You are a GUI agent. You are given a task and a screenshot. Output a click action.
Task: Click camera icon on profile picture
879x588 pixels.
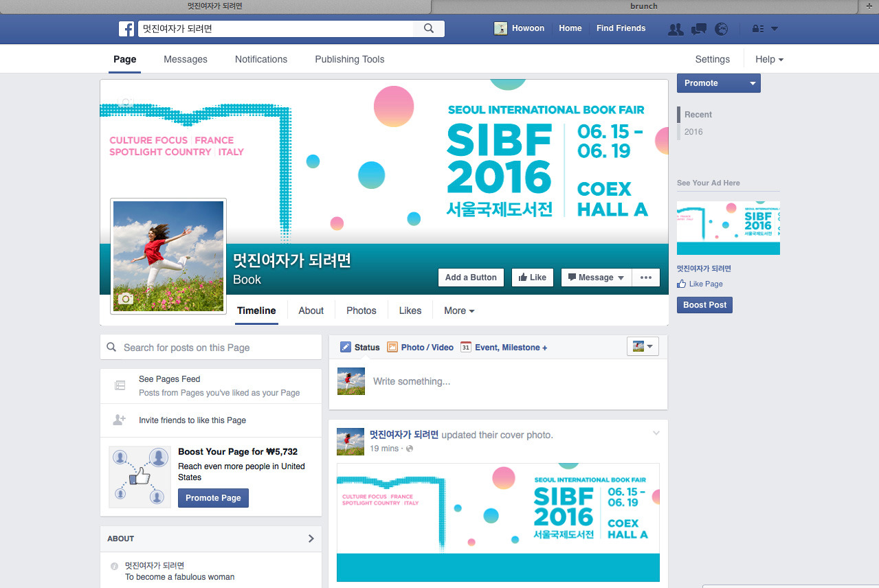tap(125, 299)
